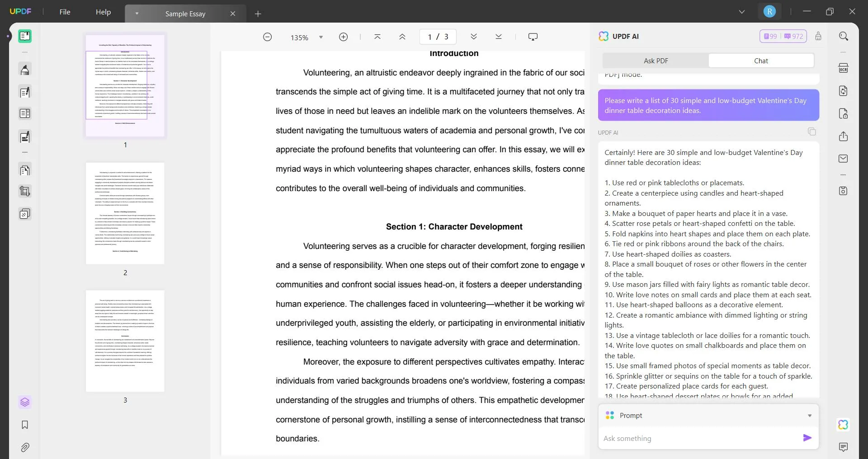
Task: Go to the last page arrow
Action: coord(498,37)
